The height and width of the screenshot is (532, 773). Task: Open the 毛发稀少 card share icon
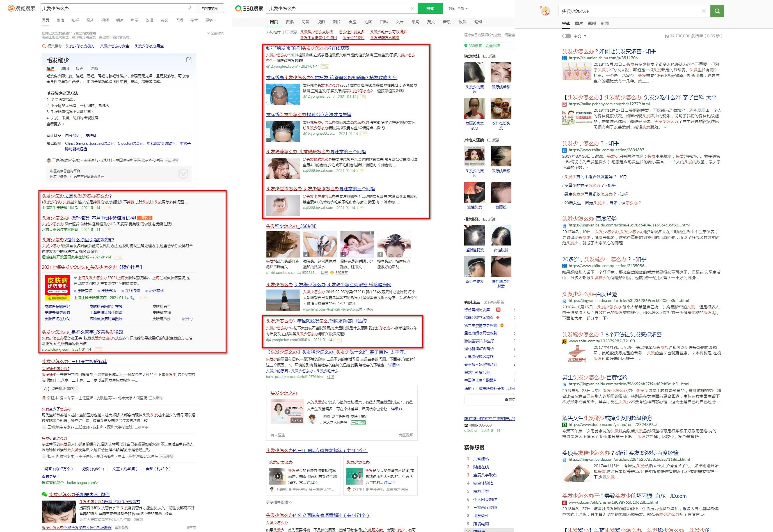(189, 60)
